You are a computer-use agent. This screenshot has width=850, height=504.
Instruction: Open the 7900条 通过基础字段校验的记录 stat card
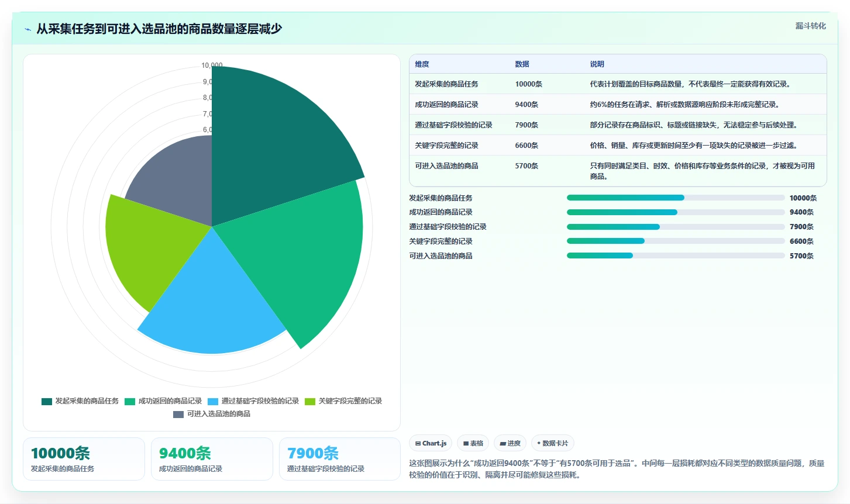340,459
